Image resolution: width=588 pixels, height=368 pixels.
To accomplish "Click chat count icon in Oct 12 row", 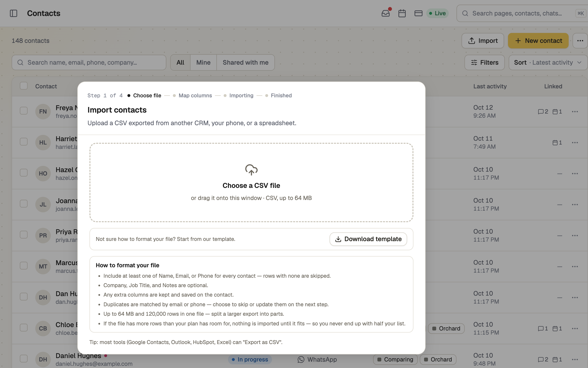I will click(543, 111).
